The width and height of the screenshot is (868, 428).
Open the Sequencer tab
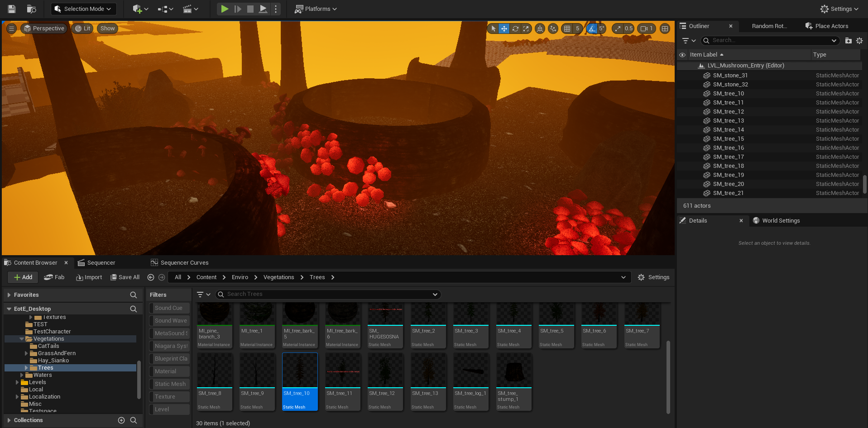101,263
